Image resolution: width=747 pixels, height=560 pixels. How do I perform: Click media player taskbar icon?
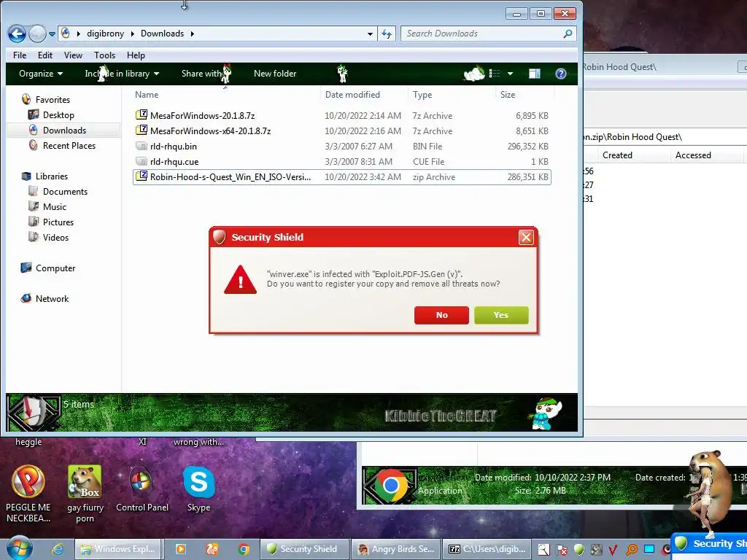(x=181, y=549)
